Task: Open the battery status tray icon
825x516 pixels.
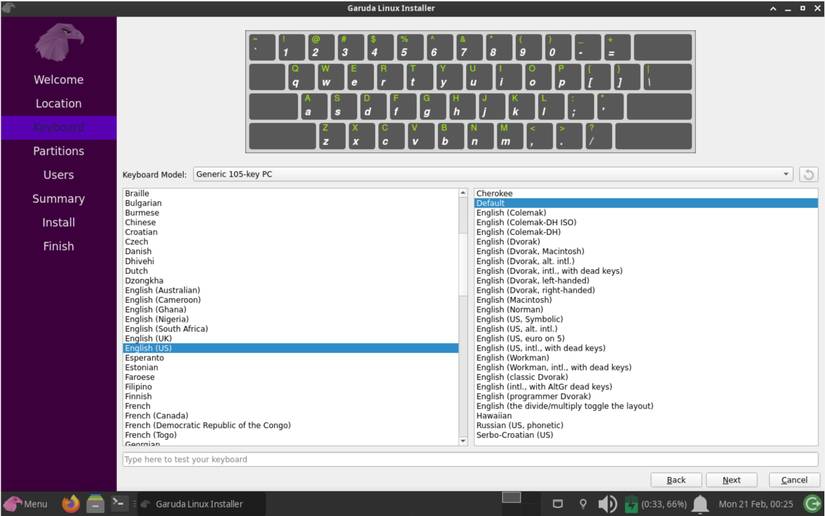Action: tap(631, 504)
